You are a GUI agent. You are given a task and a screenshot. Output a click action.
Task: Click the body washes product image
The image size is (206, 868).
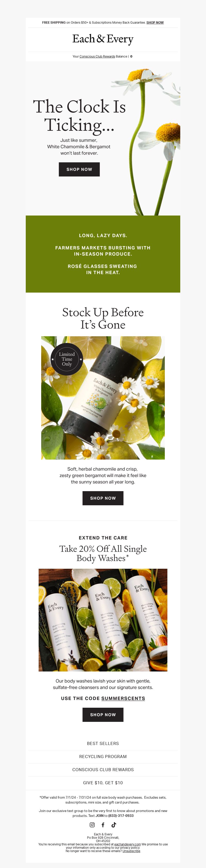pyautogui.click(x=103, y=620)
